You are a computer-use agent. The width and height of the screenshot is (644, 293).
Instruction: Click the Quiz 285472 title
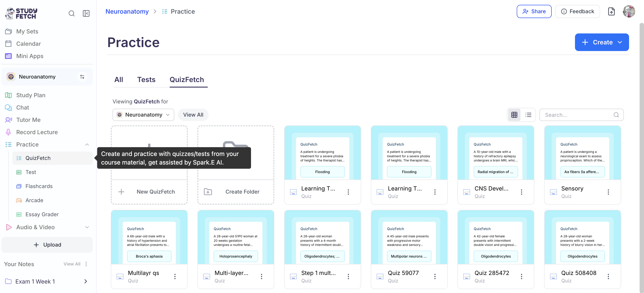[x=492, y=273]
